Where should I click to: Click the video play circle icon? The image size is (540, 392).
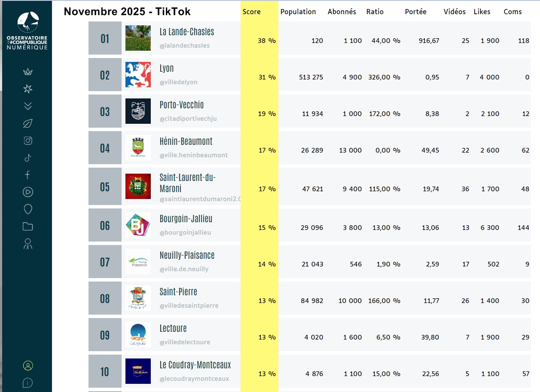tap(28, 192)
